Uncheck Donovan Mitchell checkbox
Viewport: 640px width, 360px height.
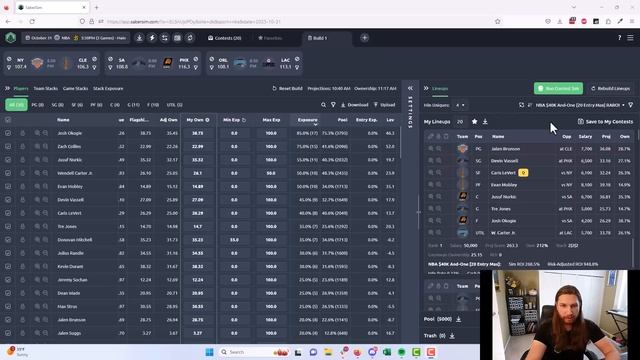8,240
